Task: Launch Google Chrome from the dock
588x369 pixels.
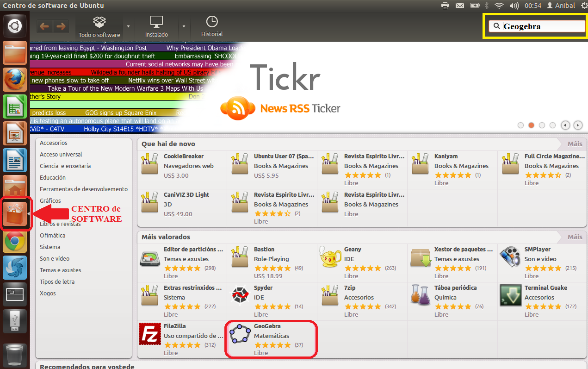Action: coord(15,241)
